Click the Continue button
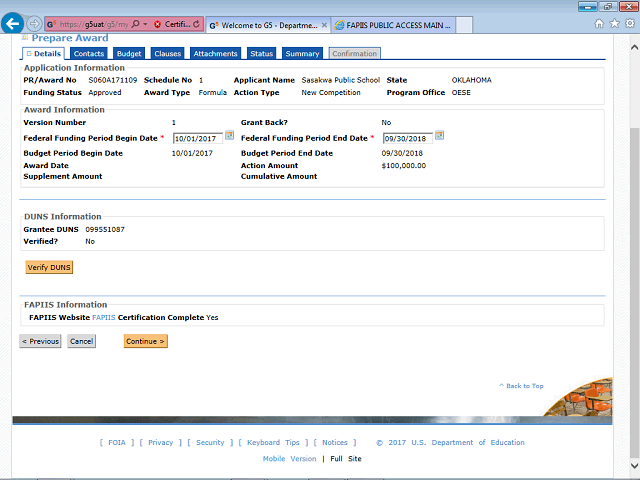 tap(146, 341)
